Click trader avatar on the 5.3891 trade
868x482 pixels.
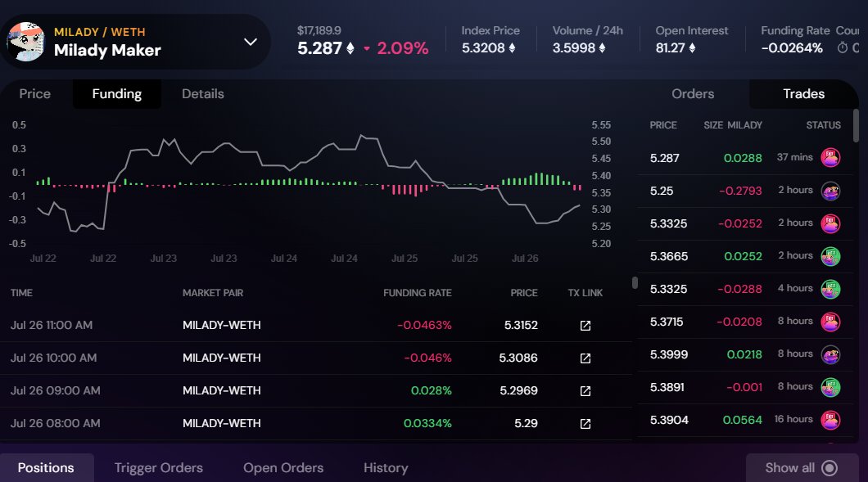coord(830,387)
